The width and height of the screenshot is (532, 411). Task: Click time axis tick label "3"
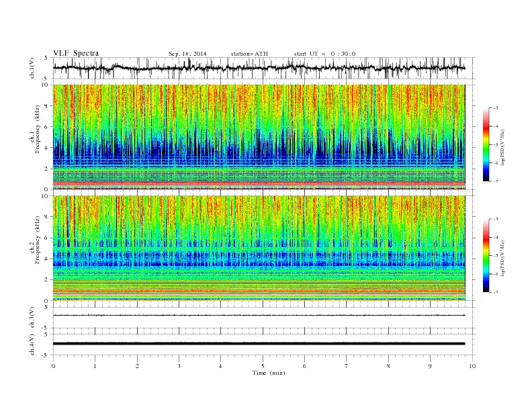coord(179,366)
